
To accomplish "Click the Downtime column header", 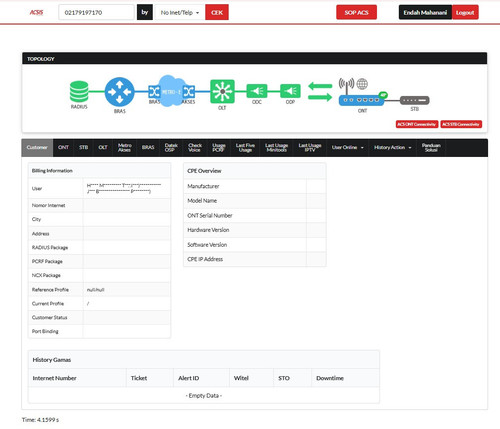I will [x=330, y=378].
